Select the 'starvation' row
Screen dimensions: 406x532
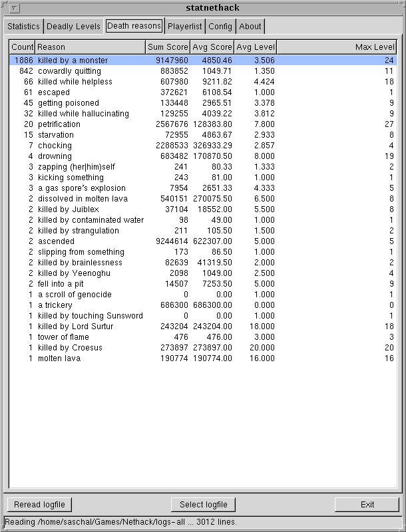click(203, 135)
